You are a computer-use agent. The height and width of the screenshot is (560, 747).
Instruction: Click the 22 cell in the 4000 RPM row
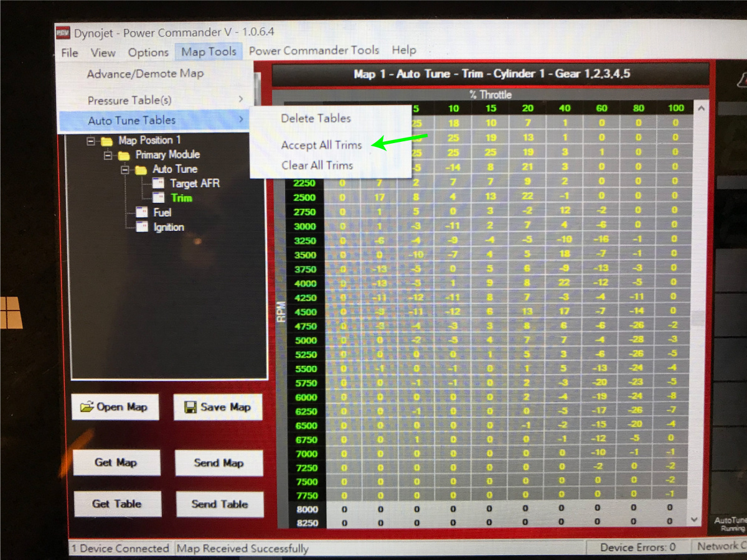click(x=564, y=284)
